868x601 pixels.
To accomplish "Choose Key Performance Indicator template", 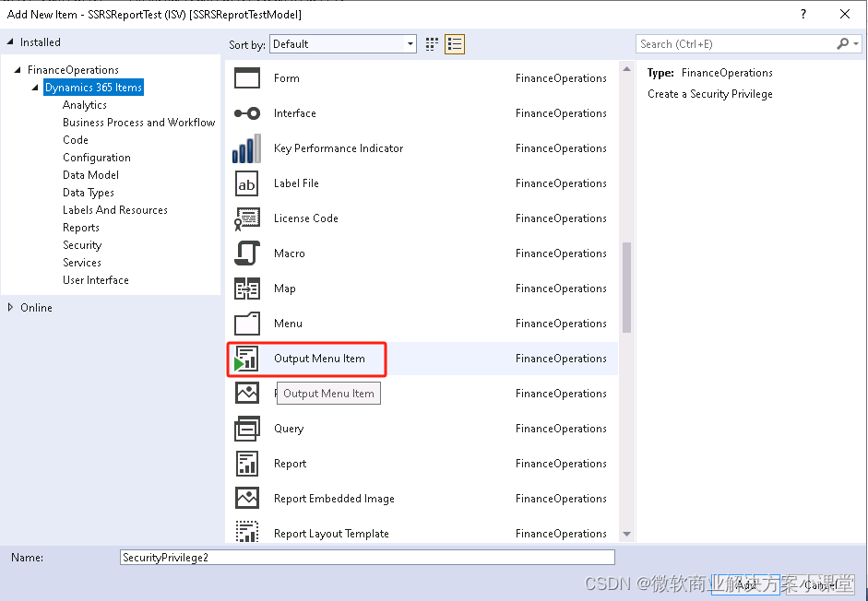I will tap(422, 148).
